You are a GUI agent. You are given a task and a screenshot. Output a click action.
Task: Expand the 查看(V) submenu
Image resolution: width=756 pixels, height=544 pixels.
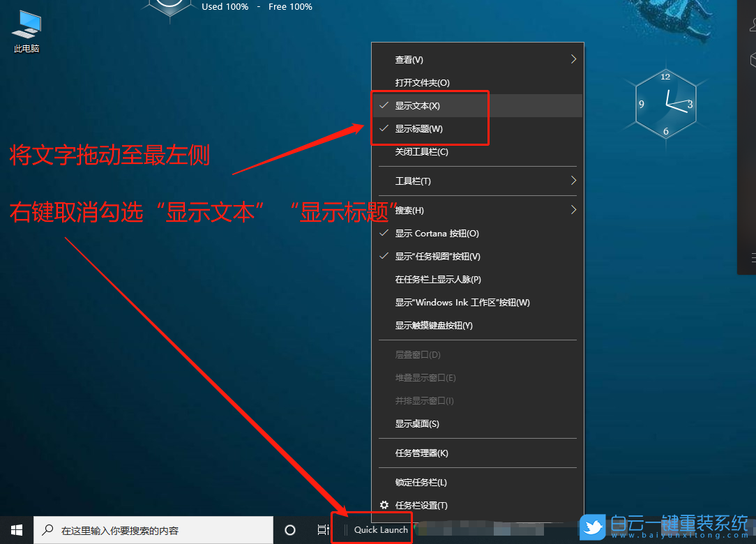pos(409,59)
